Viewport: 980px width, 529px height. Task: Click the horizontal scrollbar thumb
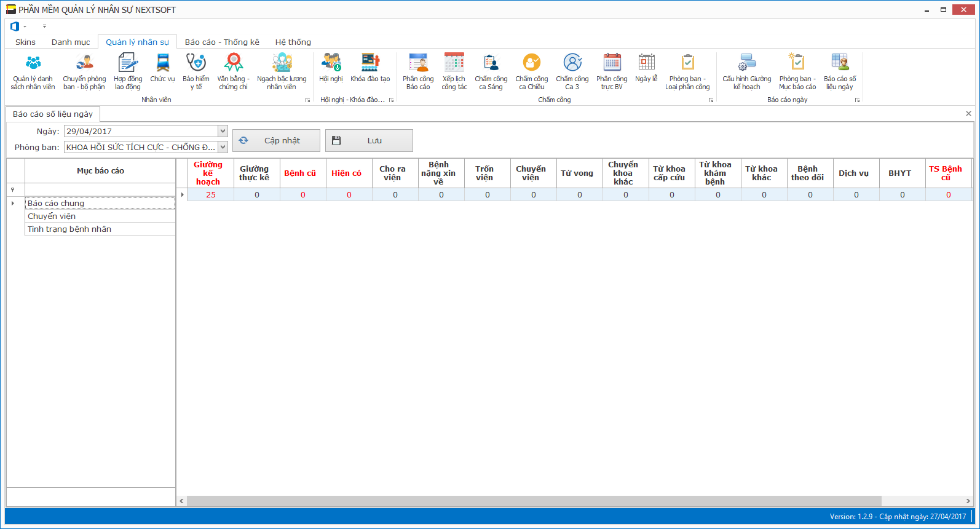click(x=534, y=501)
